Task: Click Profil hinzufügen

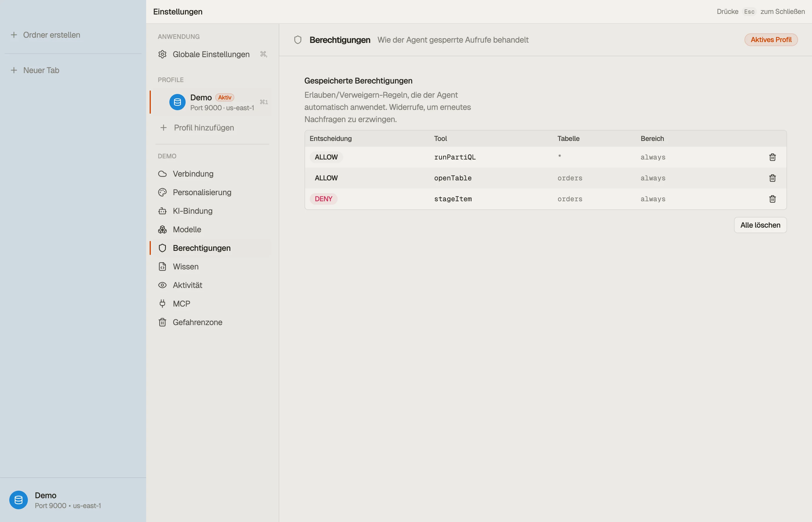Action: [x=204, y=128]
